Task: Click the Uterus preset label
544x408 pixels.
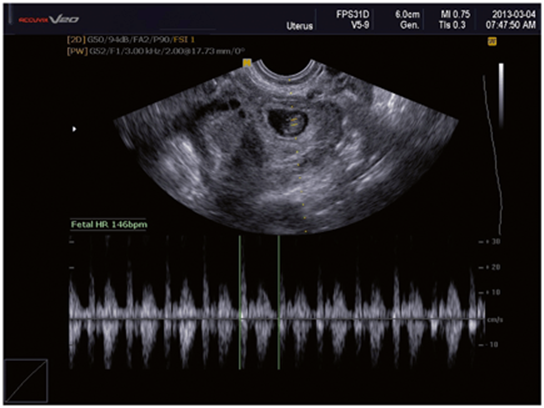Action: pyautogui.click(x=299, y=26)
